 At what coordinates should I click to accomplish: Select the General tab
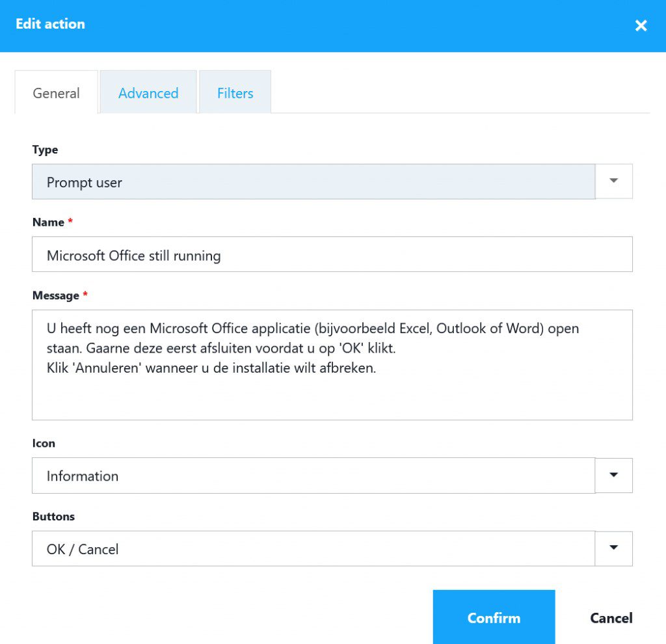(56, 93)
